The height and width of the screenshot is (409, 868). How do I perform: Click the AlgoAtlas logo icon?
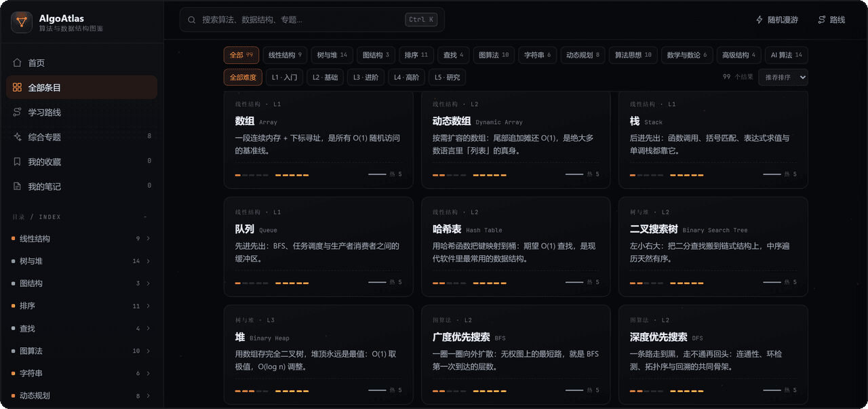(22, 22)
